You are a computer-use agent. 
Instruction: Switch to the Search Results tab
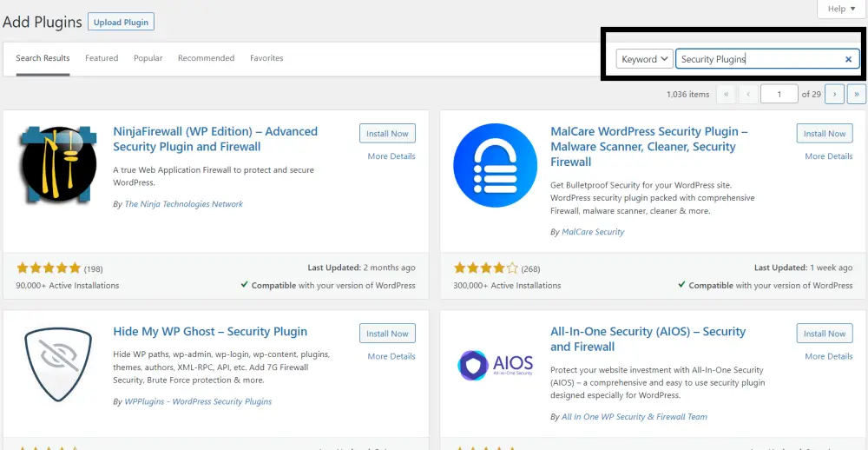click(43, 58)
